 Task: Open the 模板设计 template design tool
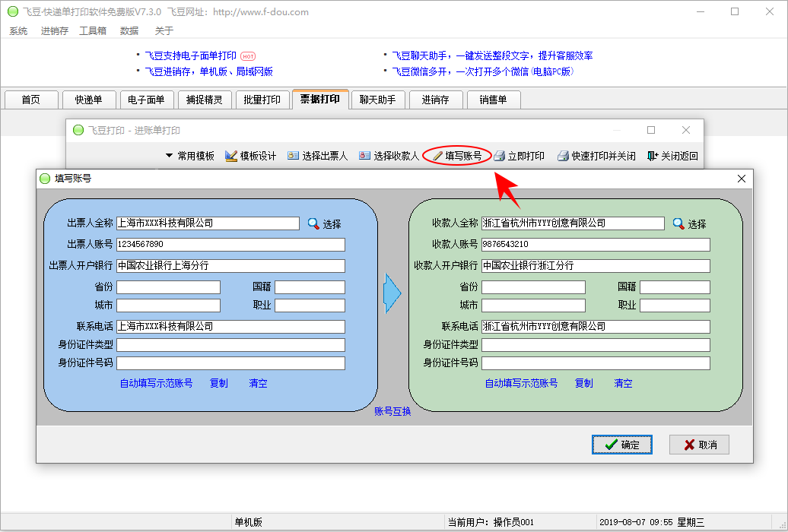click(x=251, y=156)
